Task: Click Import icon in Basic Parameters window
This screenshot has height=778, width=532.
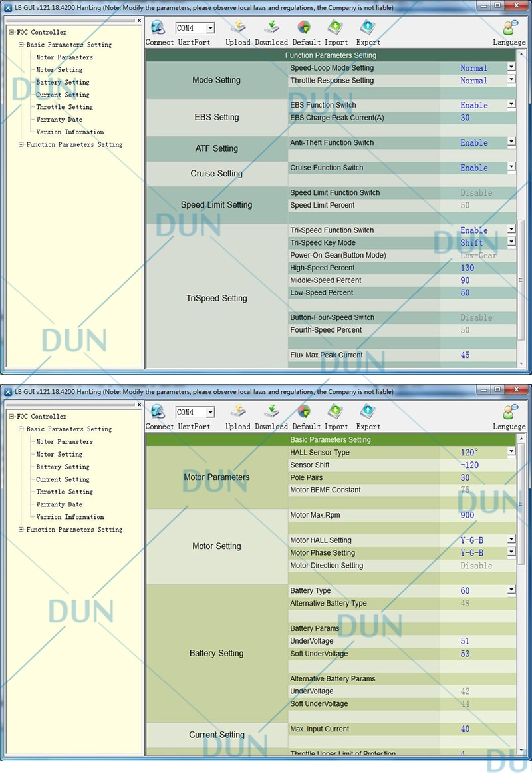Action: [x=336, y=412]
